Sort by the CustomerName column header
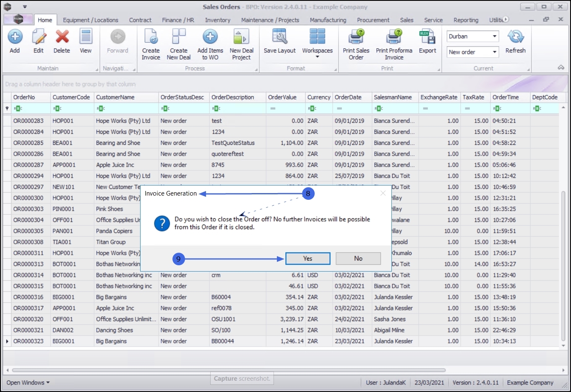Screen dimensions: 571x392 (x=126, y=97)
